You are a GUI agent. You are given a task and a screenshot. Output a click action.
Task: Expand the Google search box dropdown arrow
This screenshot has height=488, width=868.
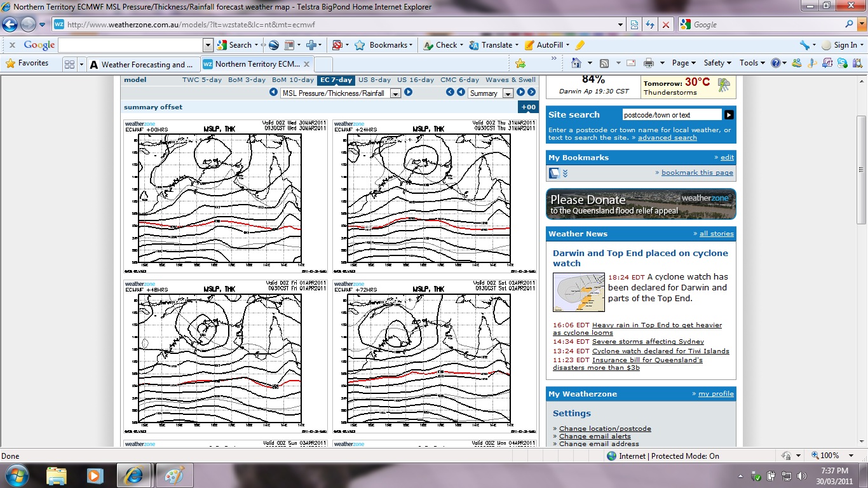(x=208, y=45)
